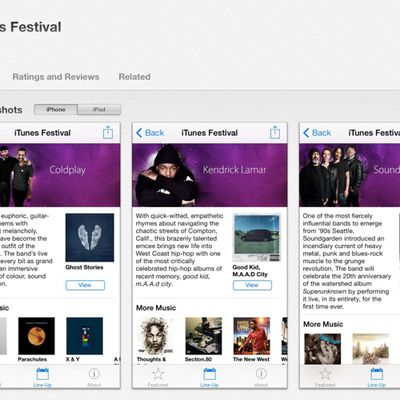Select Parachutes album thumbnail

point(36,336)
